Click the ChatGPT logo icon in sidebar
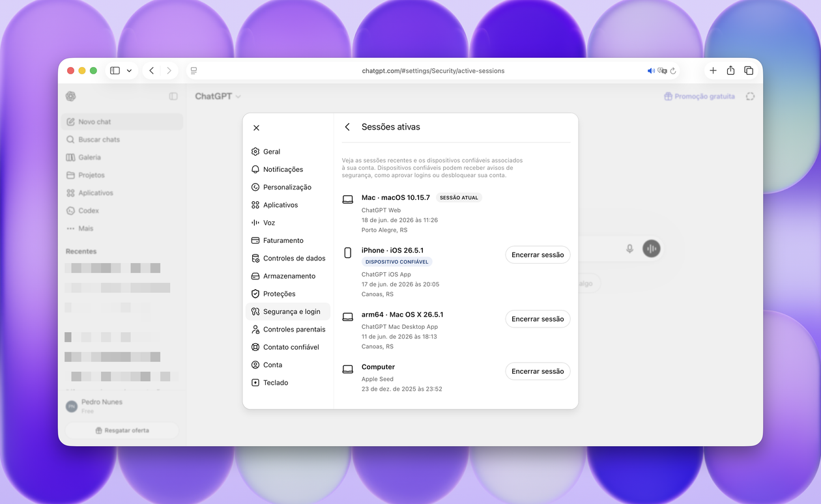 pos(71,96)
